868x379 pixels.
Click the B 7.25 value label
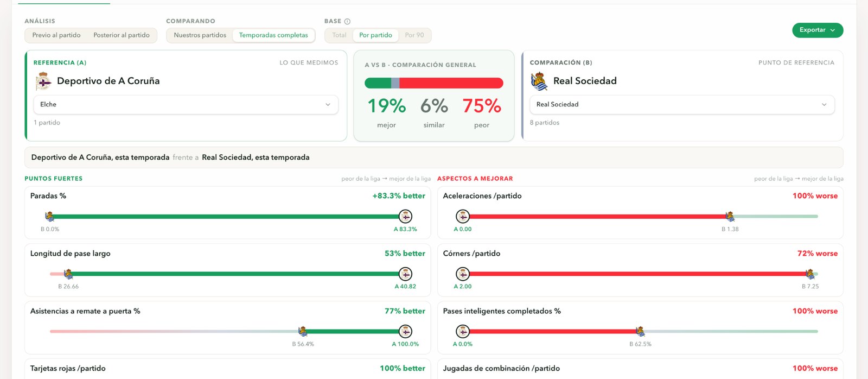point(810,287)
